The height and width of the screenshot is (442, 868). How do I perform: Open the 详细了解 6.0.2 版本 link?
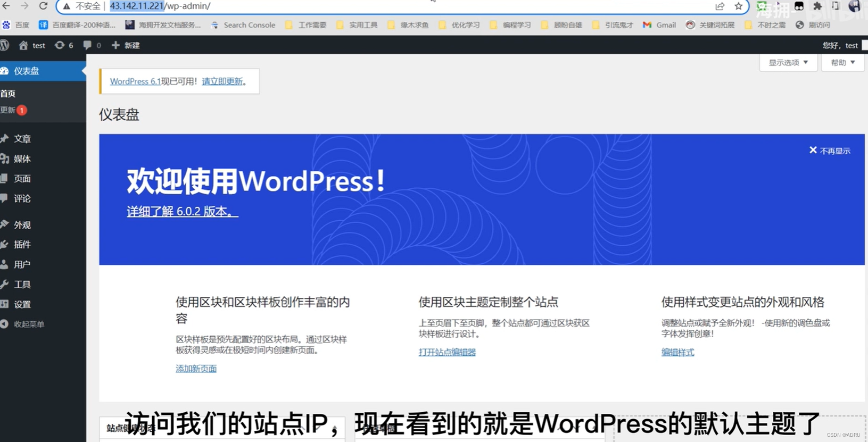click(x=183, y=211)
